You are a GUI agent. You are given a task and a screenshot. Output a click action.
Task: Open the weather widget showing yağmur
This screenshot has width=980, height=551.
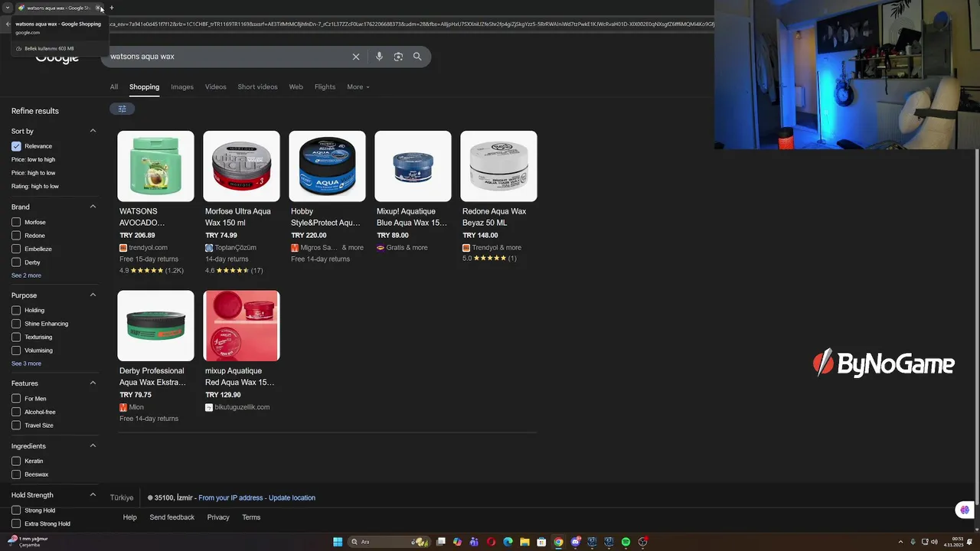[28, 542]
